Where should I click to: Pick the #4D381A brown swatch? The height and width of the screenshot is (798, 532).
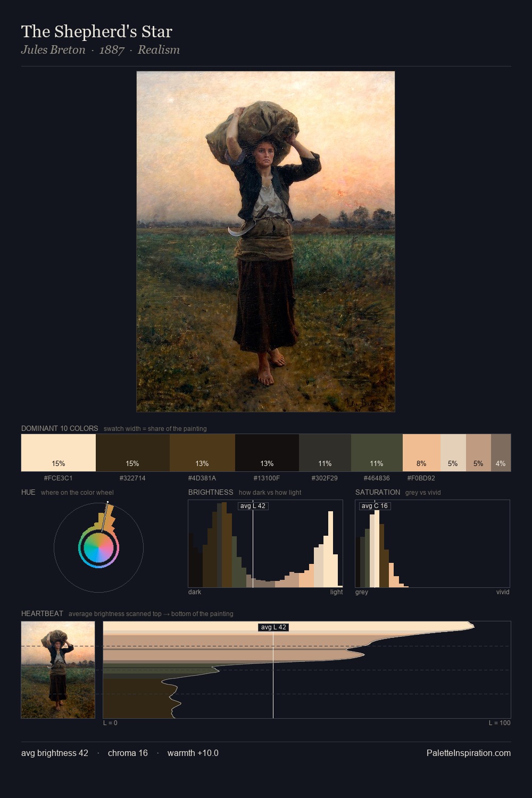pos(202,453)
